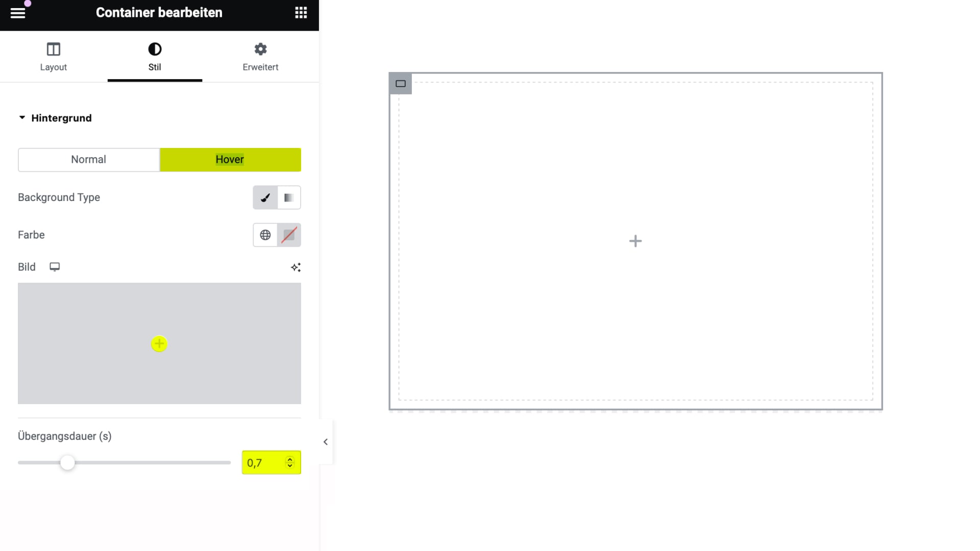Image resolution: width=980 pixels, height=551 pixels.
Task: Toggle to Normal background state
Action: pyautogui.click(x=88, y=160)
